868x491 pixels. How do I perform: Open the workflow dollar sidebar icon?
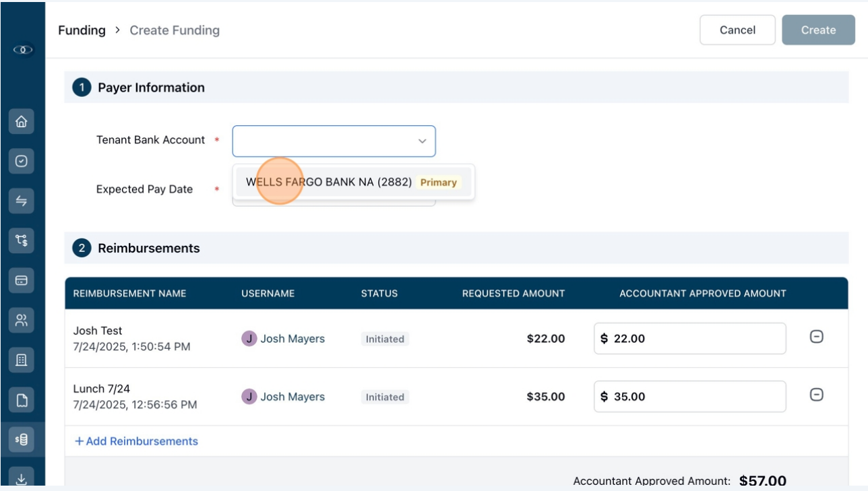[x=22, y=240]
